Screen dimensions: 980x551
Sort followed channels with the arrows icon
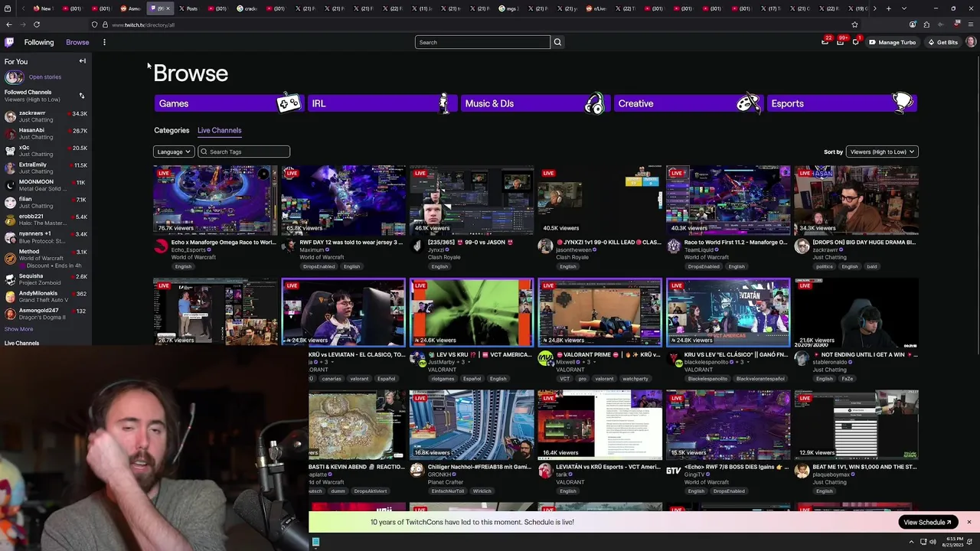[82, 96]
